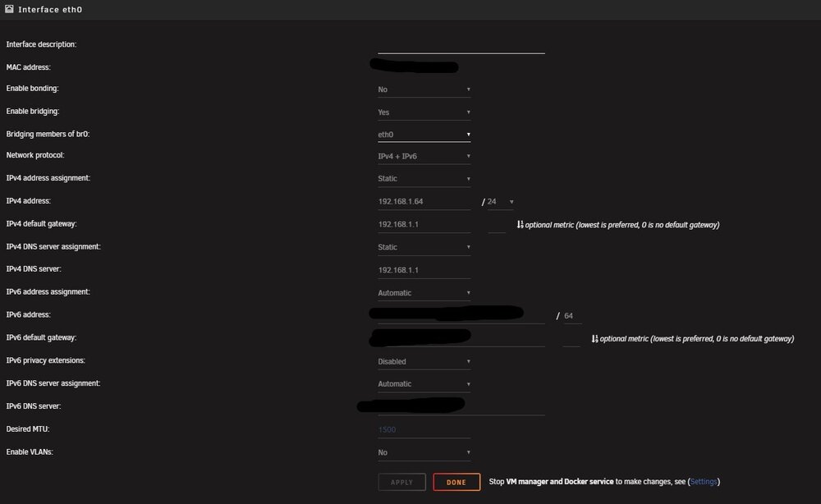Open the Enable VLANs dropdown
The height and width of the screenshot is (504, 821).
pyautogui.click(x=424, y=453)
